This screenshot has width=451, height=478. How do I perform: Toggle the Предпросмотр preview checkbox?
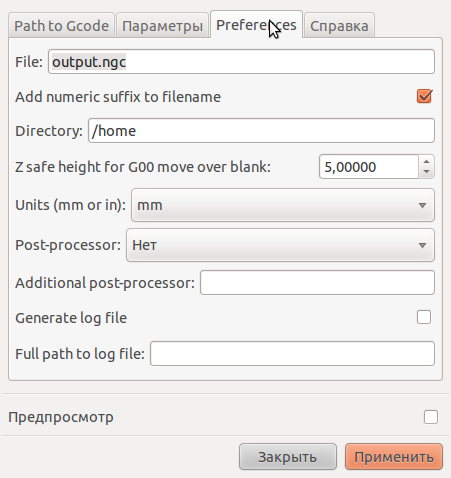pos(431,417)
